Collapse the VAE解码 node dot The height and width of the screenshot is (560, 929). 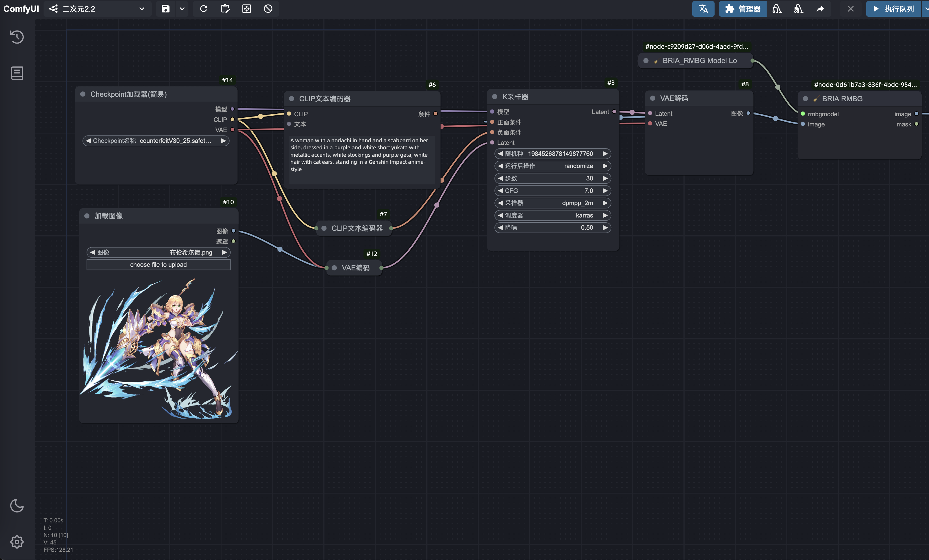(x=653, y=98)
